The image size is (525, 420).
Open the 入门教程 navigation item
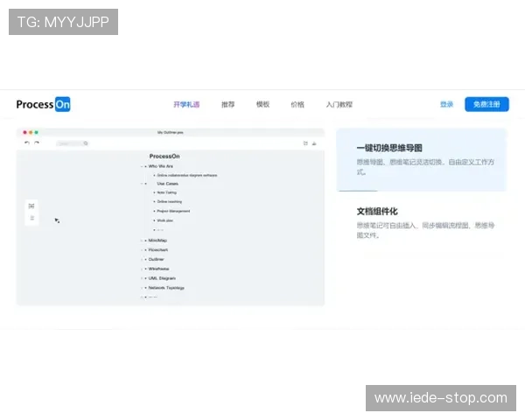pyautogui.click(x=339, y=104)
